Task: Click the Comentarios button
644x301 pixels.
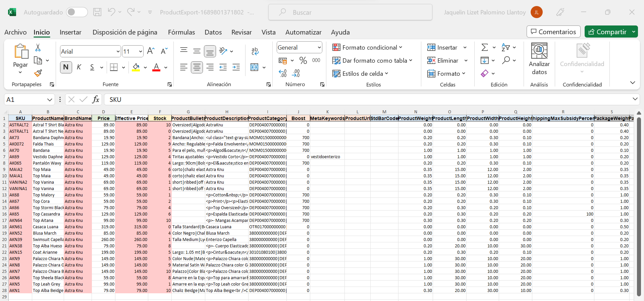Action: (x=553, y=32)
